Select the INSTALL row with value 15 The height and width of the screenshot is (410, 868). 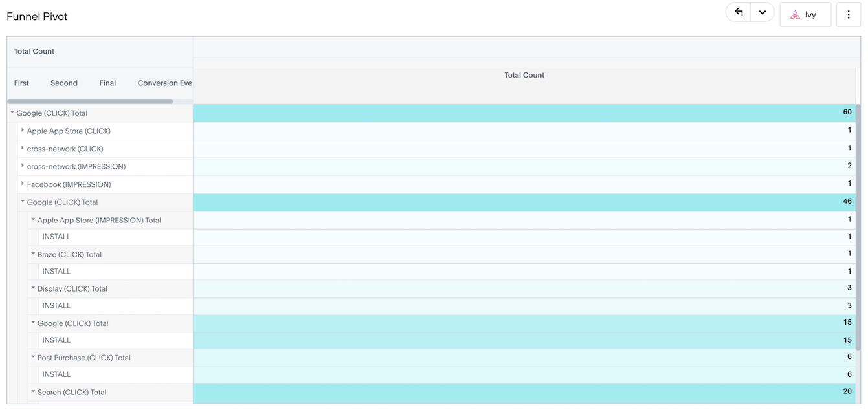(115, 340)
